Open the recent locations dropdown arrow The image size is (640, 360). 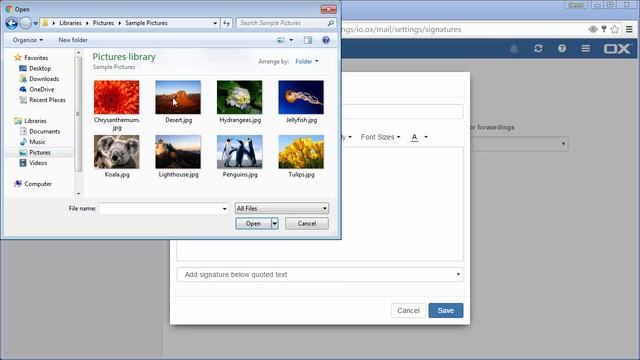[36, 23]
